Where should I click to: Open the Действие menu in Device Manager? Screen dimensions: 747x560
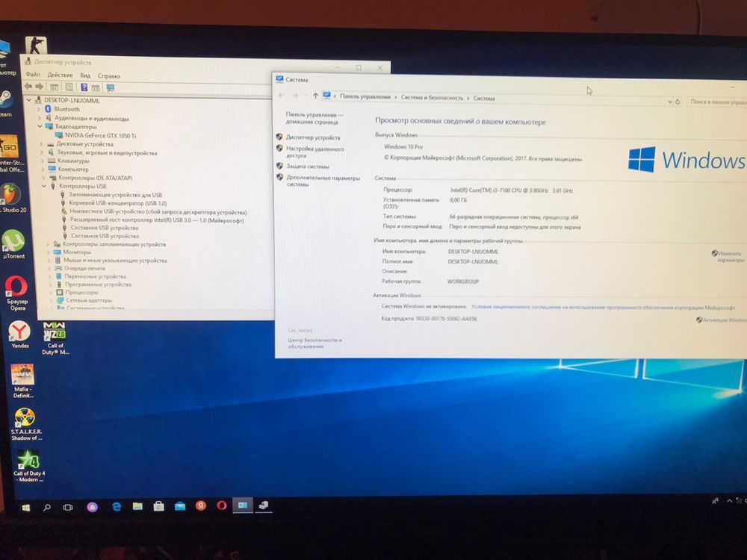(60, 75)
